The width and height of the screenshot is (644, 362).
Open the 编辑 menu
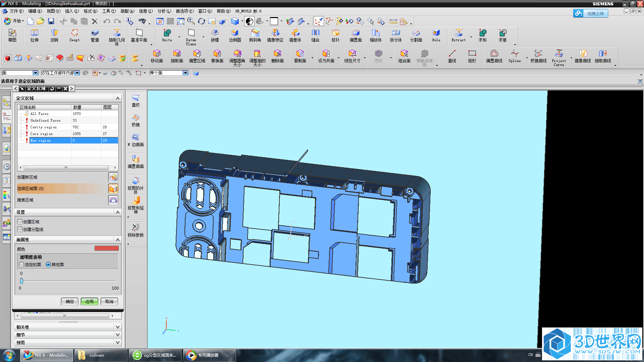point(35,11)
